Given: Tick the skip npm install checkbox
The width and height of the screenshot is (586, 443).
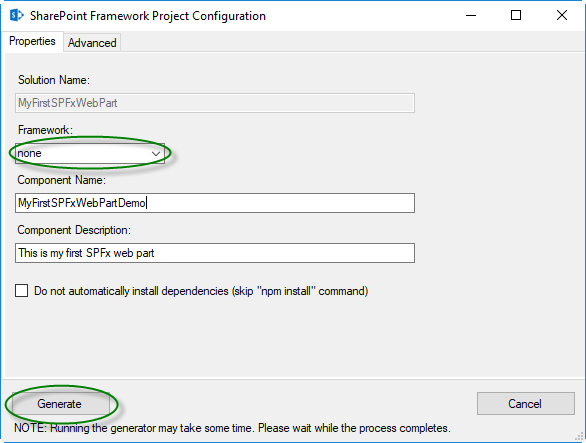Looking at the screenshot, I should pos(22,290).
